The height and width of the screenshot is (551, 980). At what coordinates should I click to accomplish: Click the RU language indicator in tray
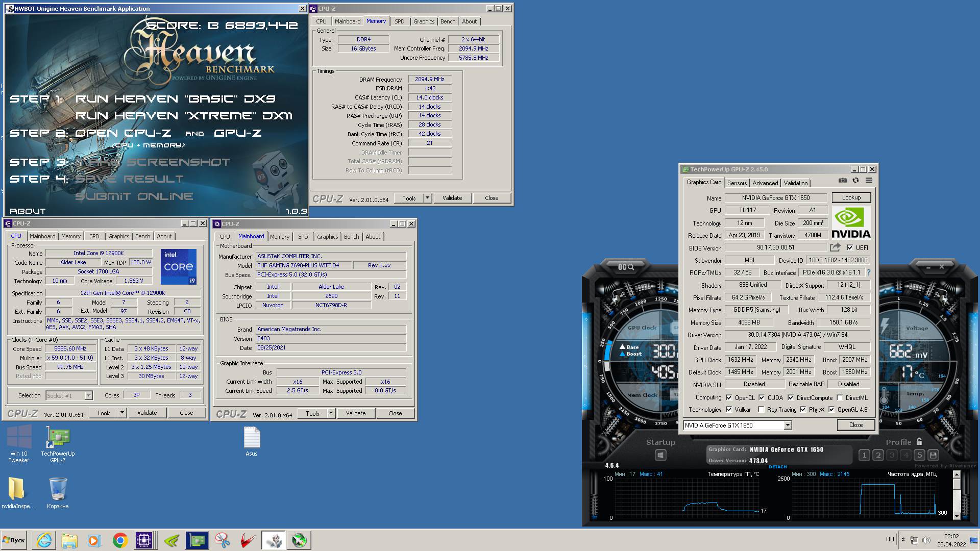(x=890, y=539)
